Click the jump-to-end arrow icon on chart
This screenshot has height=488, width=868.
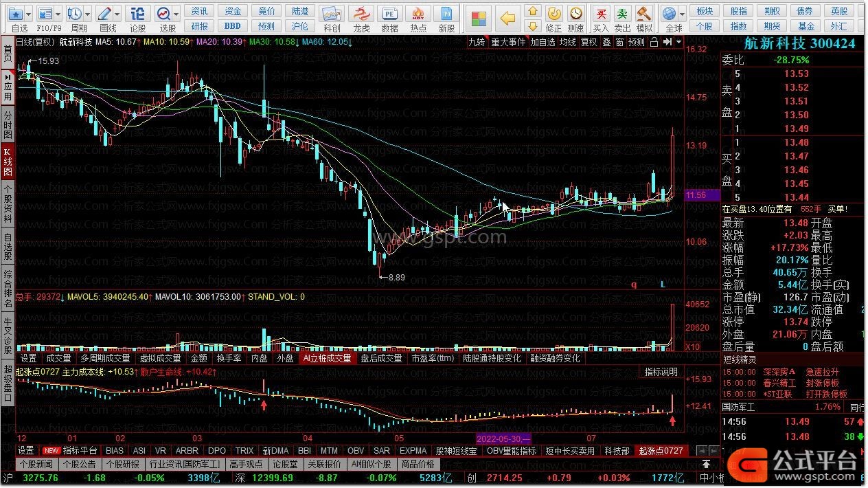[667, 42]
